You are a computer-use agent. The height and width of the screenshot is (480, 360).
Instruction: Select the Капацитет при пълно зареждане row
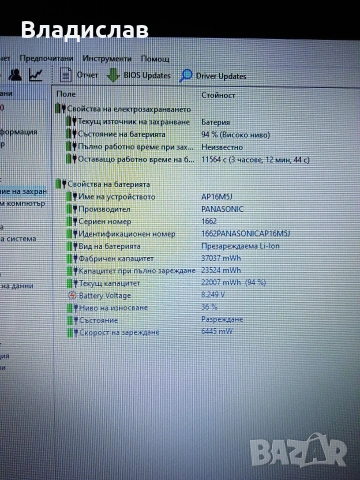pos(154,270)
